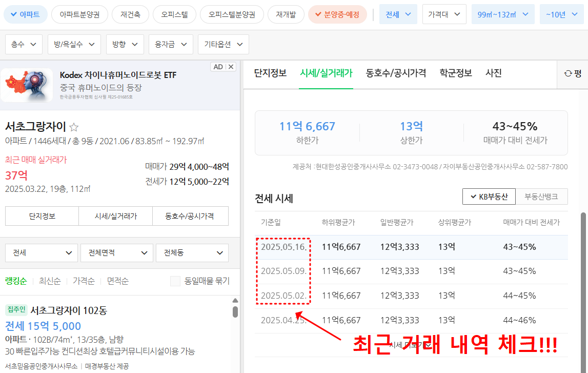
Task: Click the 13억 상한가 value
Action: 411,126
